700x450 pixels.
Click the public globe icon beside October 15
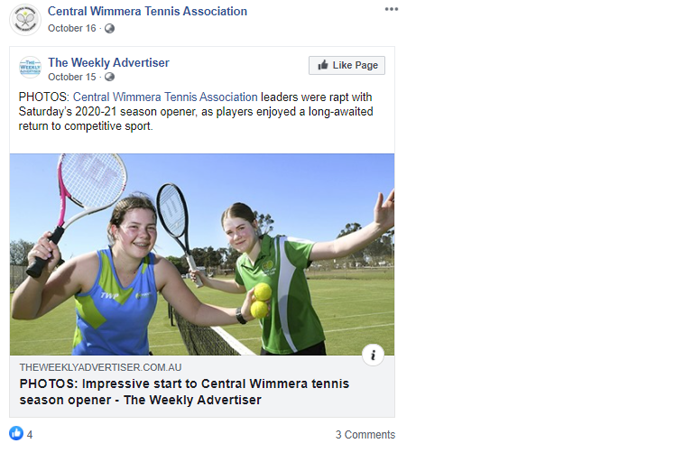pos(109,77)
